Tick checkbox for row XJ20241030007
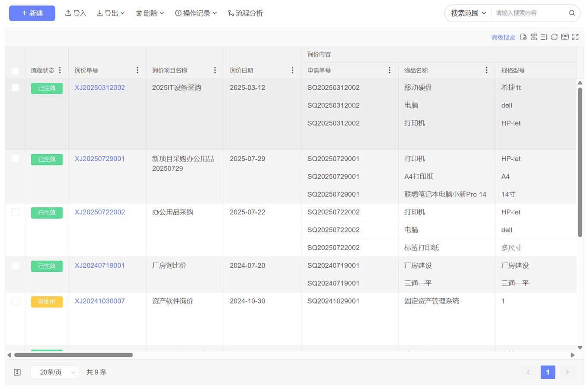 tap(15, 301)
